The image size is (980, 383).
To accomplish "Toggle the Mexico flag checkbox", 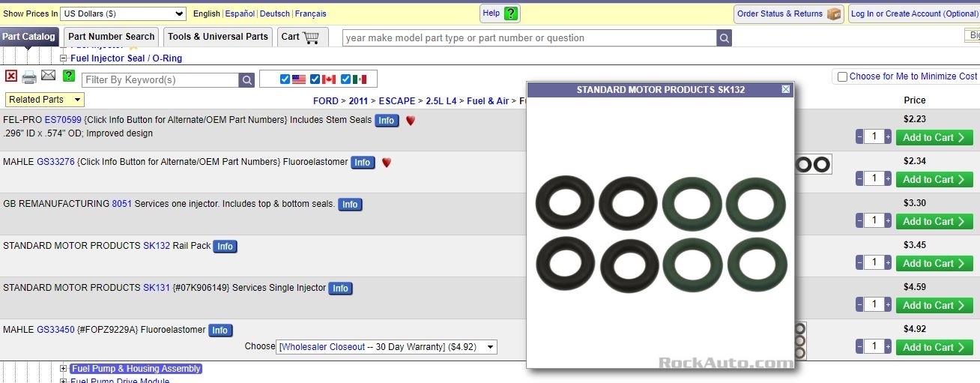I will point(345,79).
